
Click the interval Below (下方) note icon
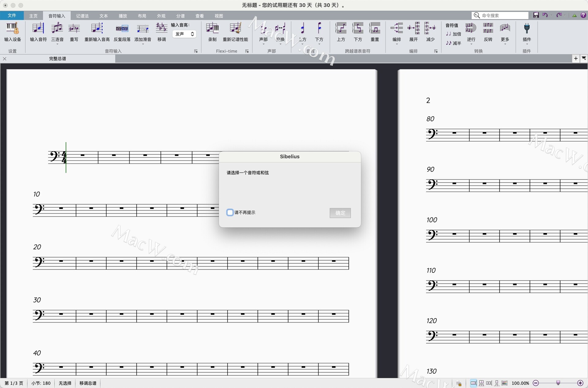point(319,28)
